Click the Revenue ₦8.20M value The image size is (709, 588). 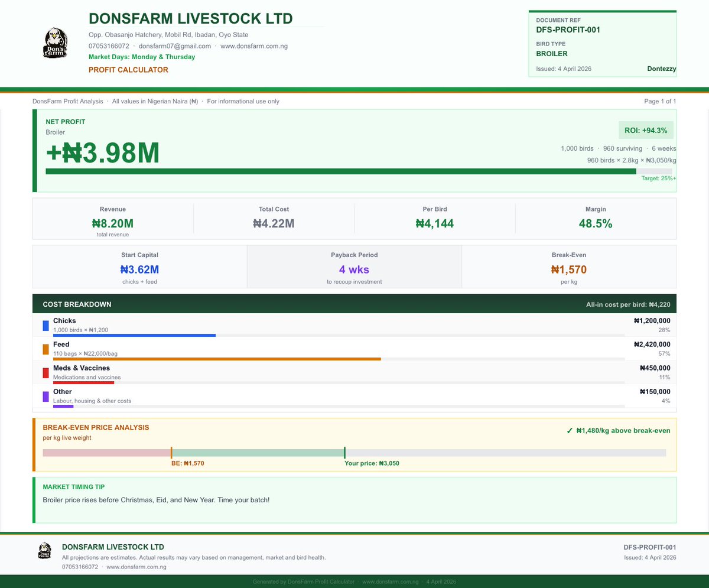coord(113,223)
